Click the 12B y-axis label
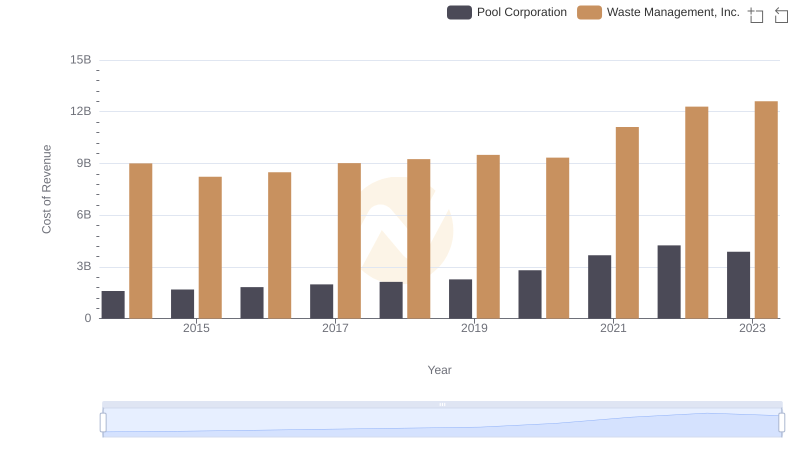Image resolution: width=800 pixels, height=461 pixels. (x=81, y=111)
